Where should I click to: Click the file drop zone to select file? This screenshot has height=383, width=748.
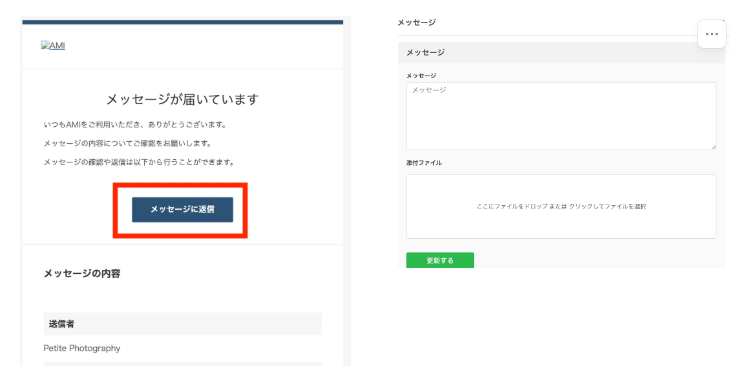click(561, 206)
